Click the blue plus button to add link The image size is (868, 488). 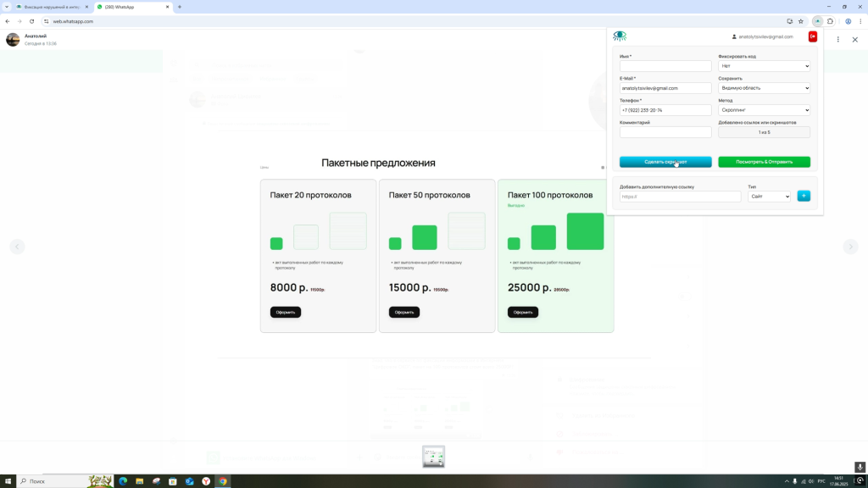804,197
